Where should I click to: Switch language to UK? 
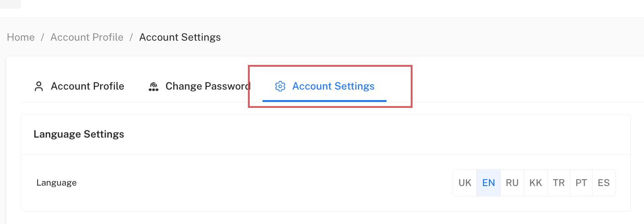(465, 183)
